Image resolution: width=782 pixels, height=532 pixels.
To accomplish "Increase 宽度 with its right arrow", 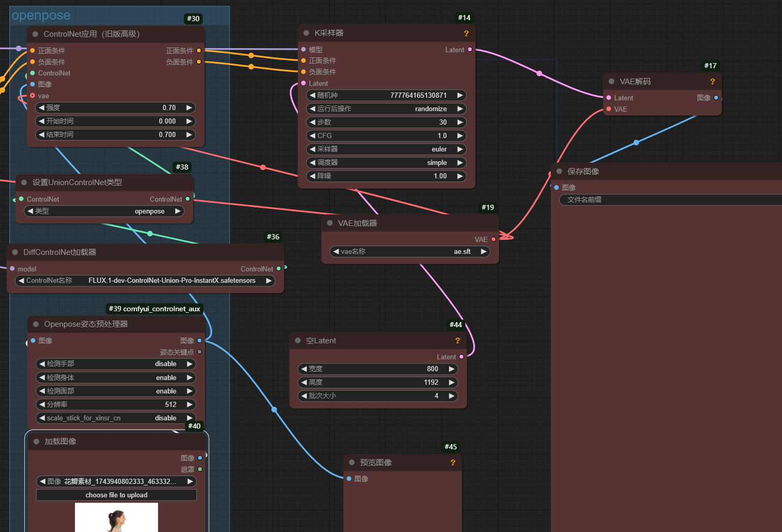I will [x=452, y=369].
